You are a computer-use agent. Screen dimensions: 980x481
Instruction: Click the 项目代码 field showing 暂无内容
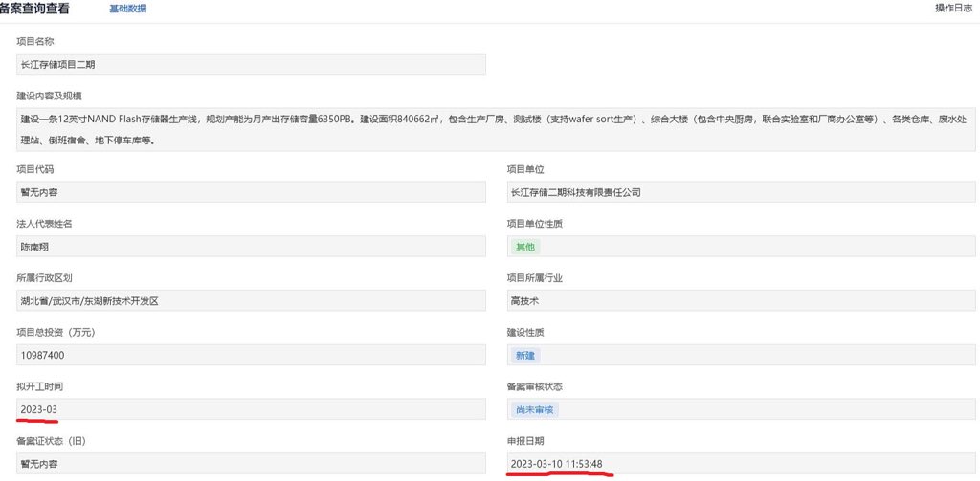pyautogui.click(x=252, y=192)
